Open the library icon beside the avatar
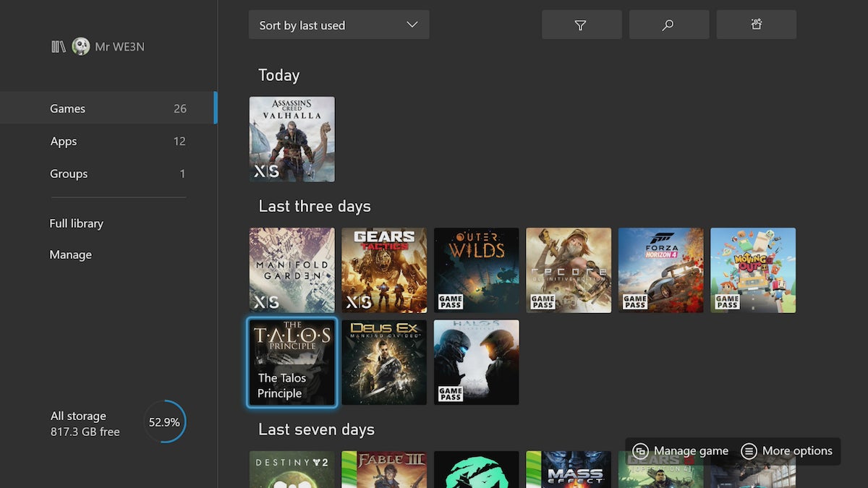 click(58, 46)
